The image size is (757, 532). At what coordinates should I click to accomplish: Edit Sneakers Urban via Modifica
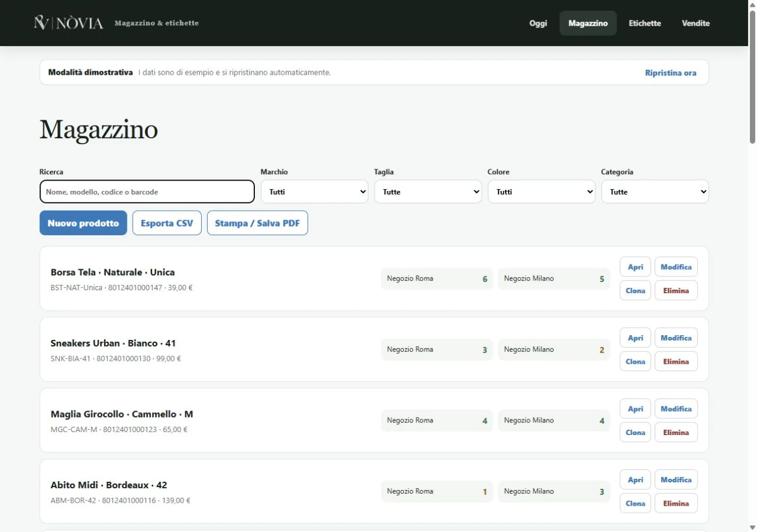tap(676, 338)
